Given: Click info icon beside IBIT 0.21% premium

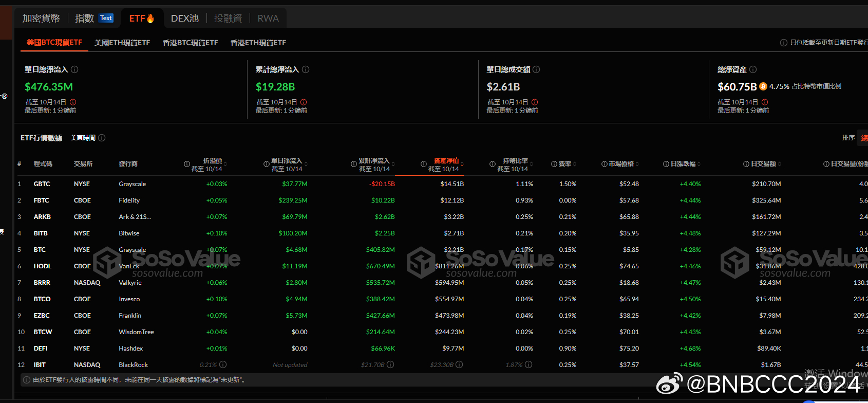Looking at the screenshot, I should click(x=223, y=364).
